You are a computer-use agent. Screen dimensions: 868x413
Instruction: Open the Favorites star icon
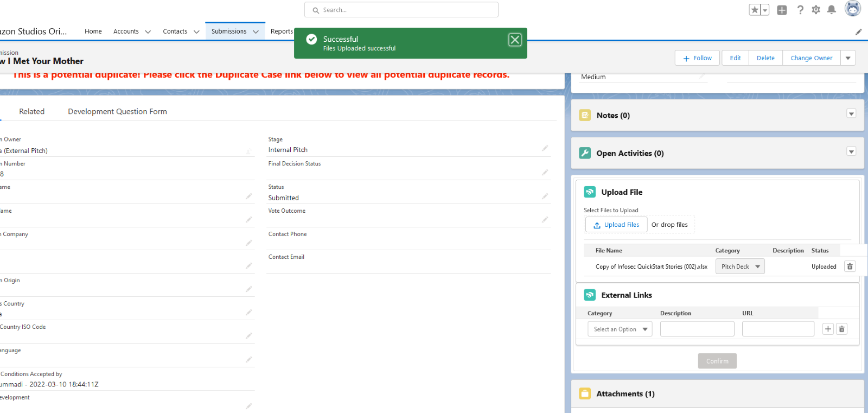click(x=755, y=10)
